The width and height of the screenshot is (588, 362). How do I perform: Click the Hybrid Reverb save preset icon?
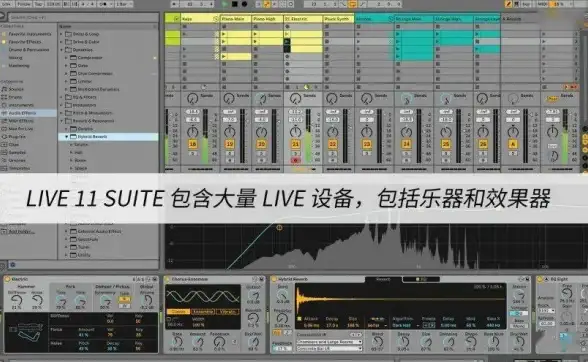click(527, 279)
